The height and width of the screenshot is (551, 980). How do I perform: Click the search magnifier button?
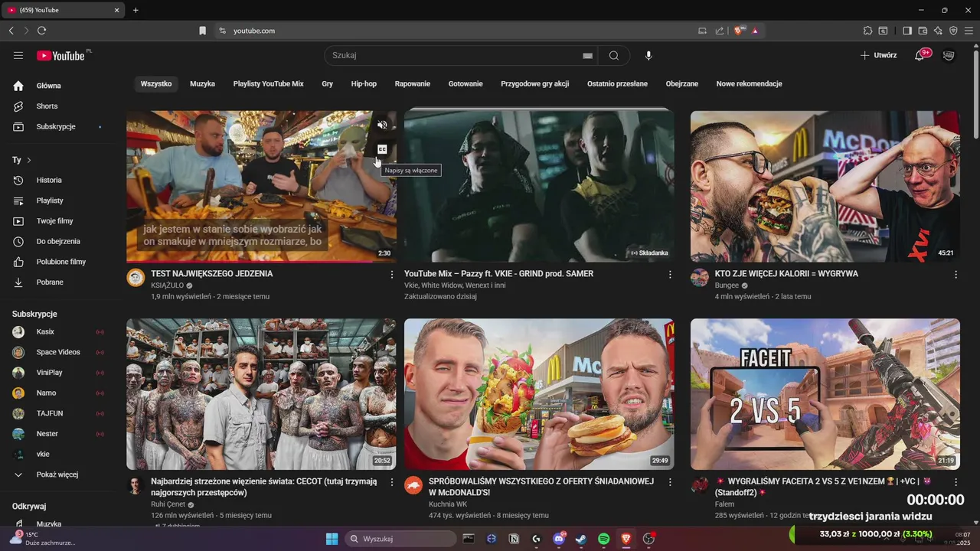coord(614,55)
